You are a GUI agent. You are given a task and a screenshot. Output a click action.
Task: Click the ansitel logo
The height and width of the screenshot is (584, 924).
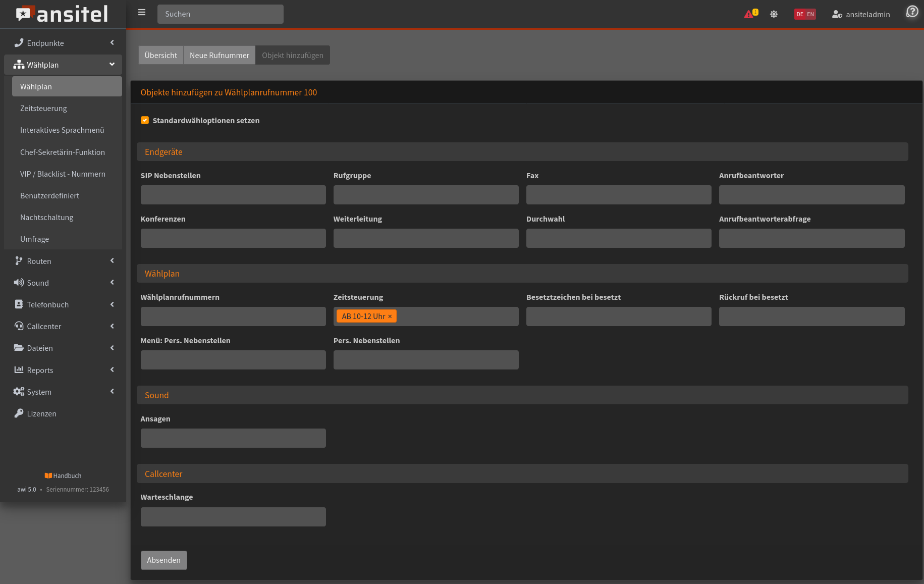(62, 14)
